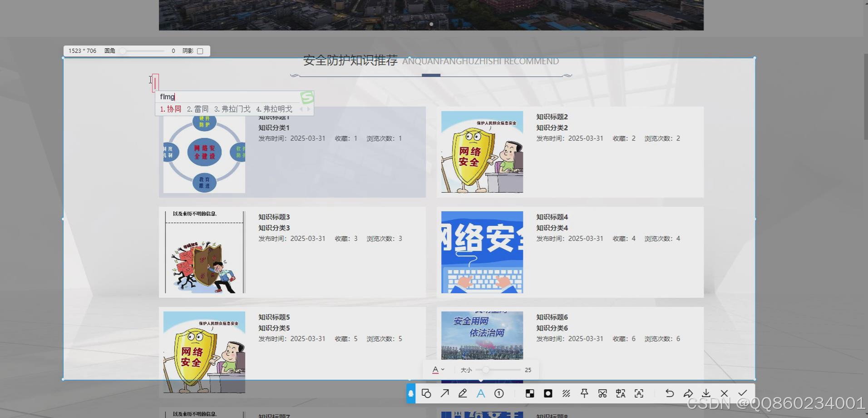Open the 知识标题2 thumbnail image
Screen dimensions: 868x418
[x=482, y=152]
